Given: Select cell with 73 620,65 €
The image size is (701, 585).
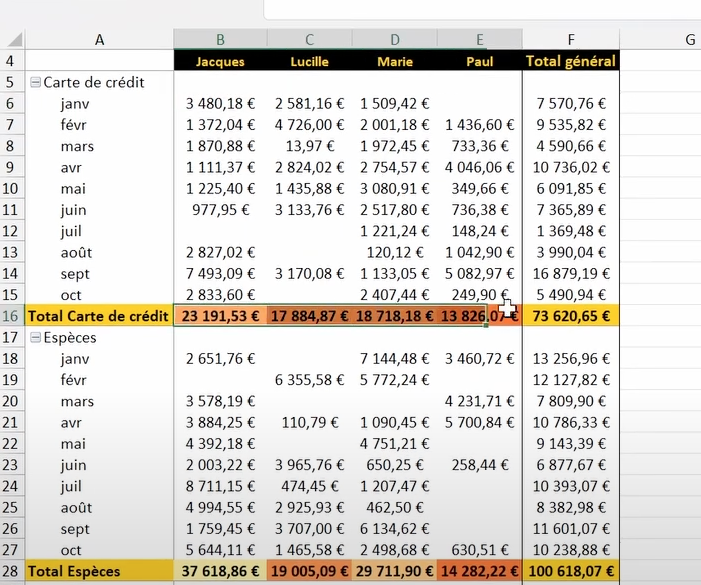Looking at the screenshot, I should click(571, 316).
